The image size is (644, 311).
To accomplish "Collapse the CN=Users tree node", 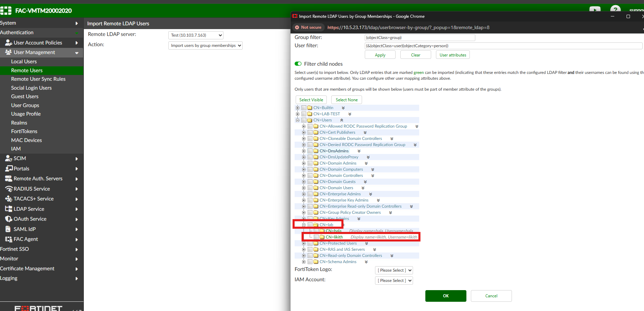I will point(298,120).
